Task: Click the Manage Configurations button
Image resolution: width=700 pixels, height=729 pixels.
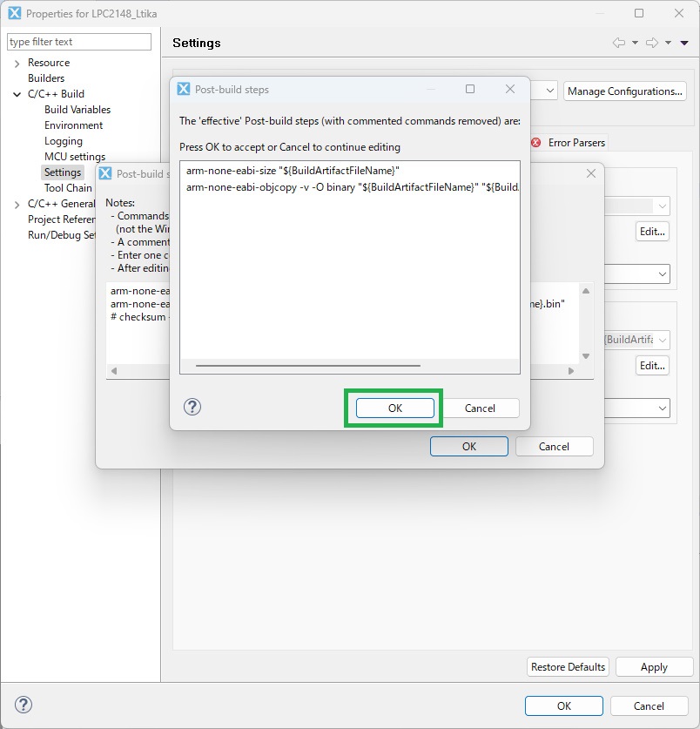Action: (x=624, y=91)
